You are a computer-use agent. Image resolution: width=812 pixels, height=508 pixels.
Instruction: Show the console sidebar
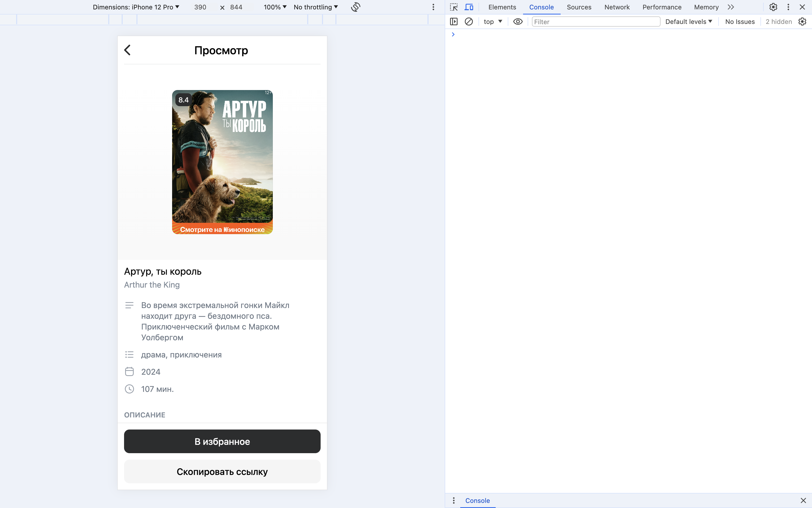[454, 22]
